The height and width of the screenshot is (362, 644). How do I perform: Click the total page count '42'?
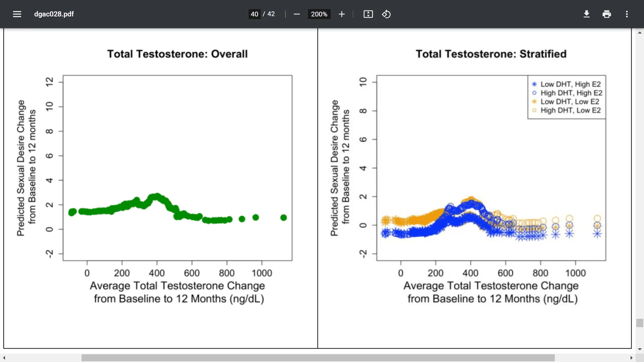click(x=271, y=14)
